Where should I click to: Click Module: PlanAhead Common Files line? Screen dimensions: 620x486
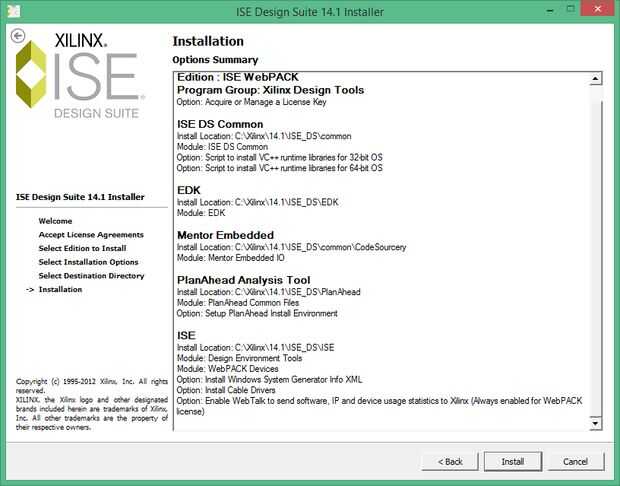[238, 303]
